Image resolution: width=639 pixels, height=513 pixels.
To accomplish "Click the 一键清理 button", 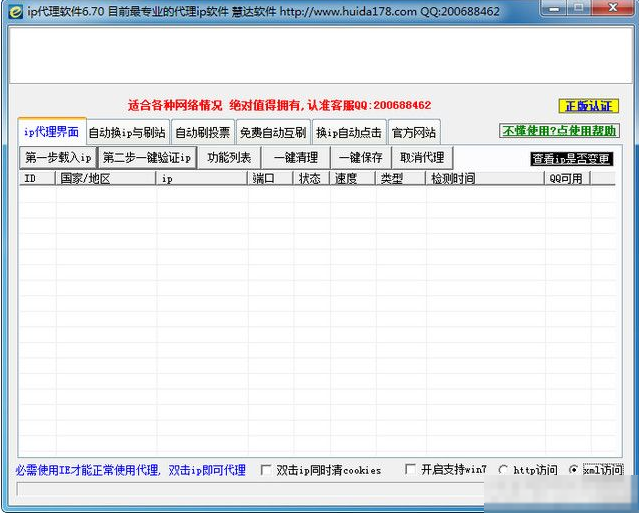I will (x=296, y=158).
